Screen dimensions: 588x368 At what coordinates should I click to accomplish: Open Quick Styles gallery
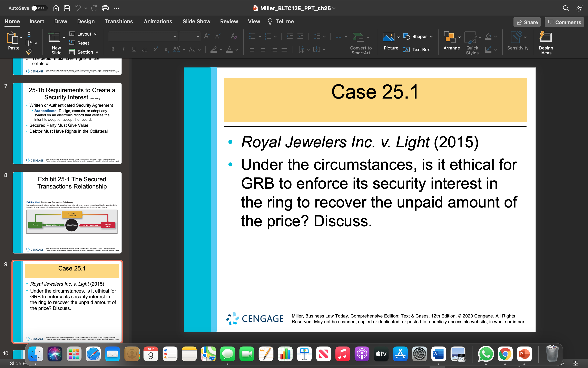click(x=472, y=43)
